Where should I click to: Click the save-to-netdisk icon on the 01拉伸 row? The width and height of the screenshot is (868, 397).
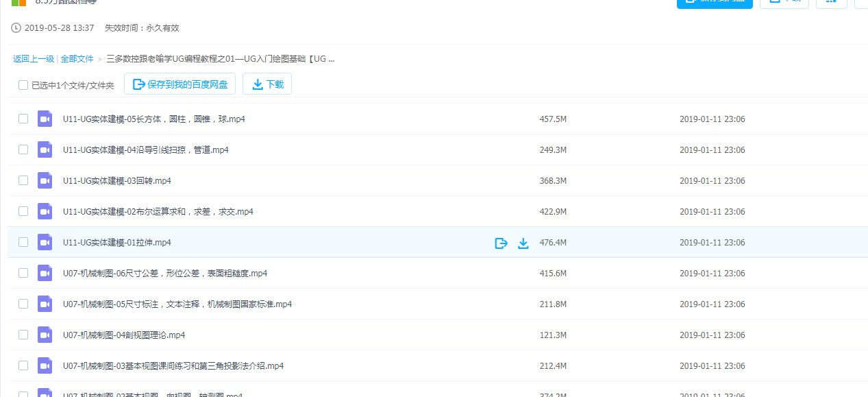click(501, 243)
